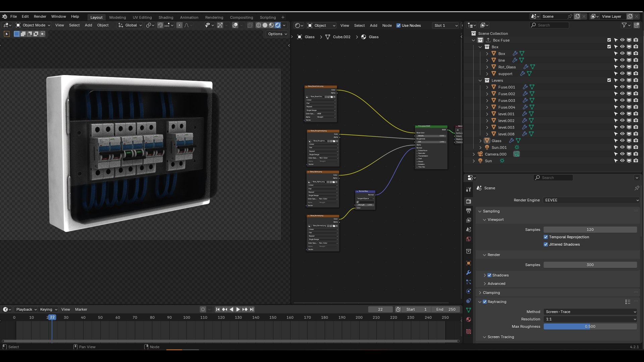Uncheck Temporal Reprojection option
The height and width of the screenshot is (362, 644).
(546, 237)
